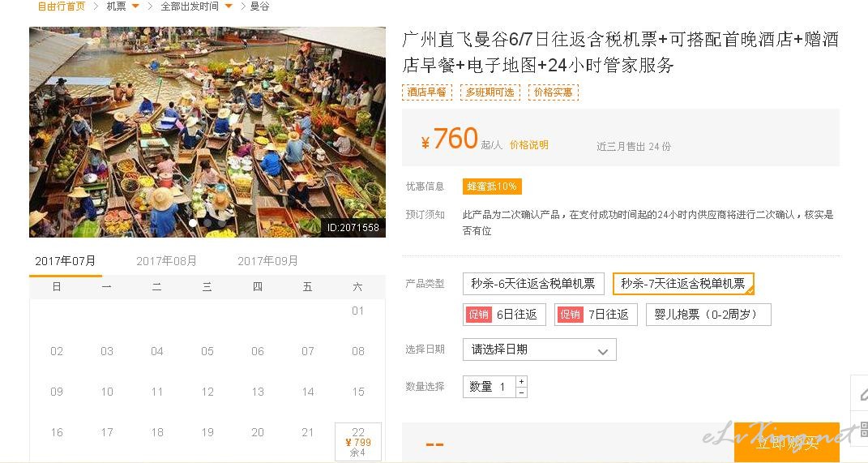Switch to the 2017年08月 calendar tab
Image resolution: width=868 pixels, height=463 pixels.
click(166, 261)
